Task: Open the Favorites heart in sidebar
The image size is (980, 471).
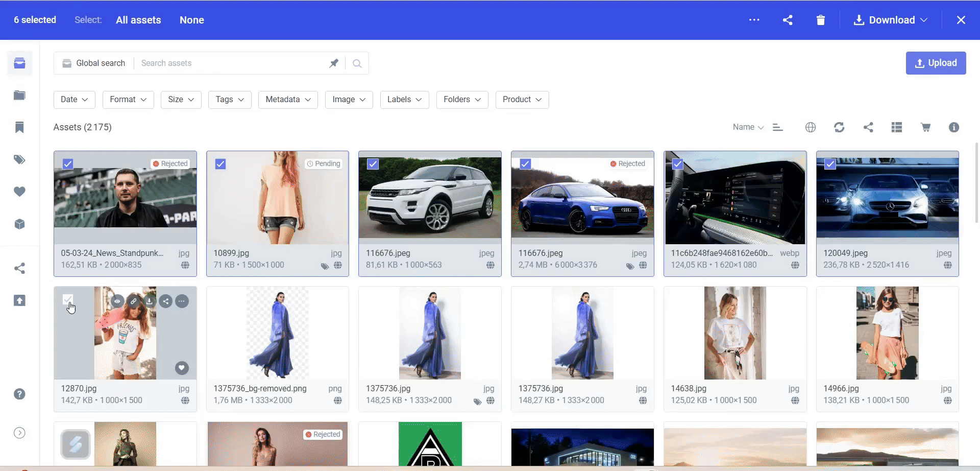Action: coord(19,192)
